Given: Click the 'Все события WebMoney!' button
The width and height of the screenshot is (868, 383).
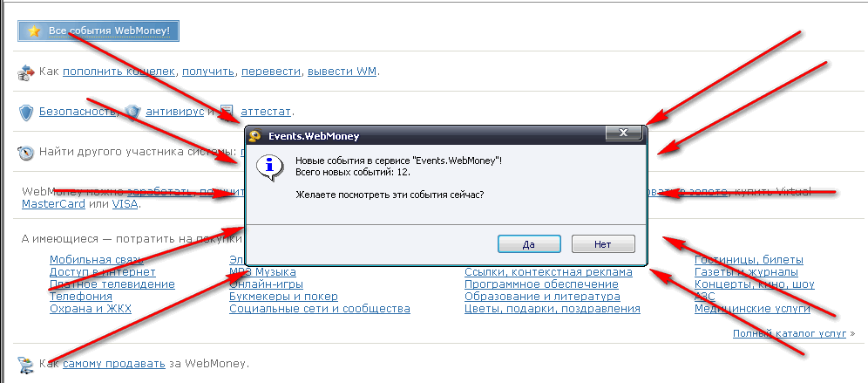Looking at the screenshot, I should 99,31.
